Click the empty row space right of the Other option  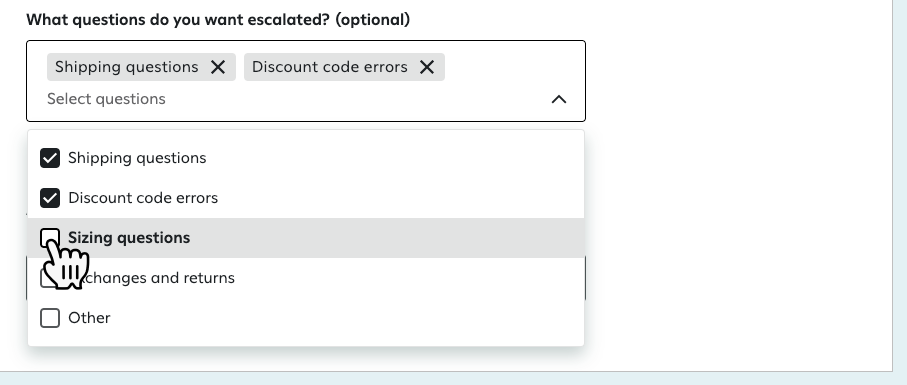click(x=347, y=318)
